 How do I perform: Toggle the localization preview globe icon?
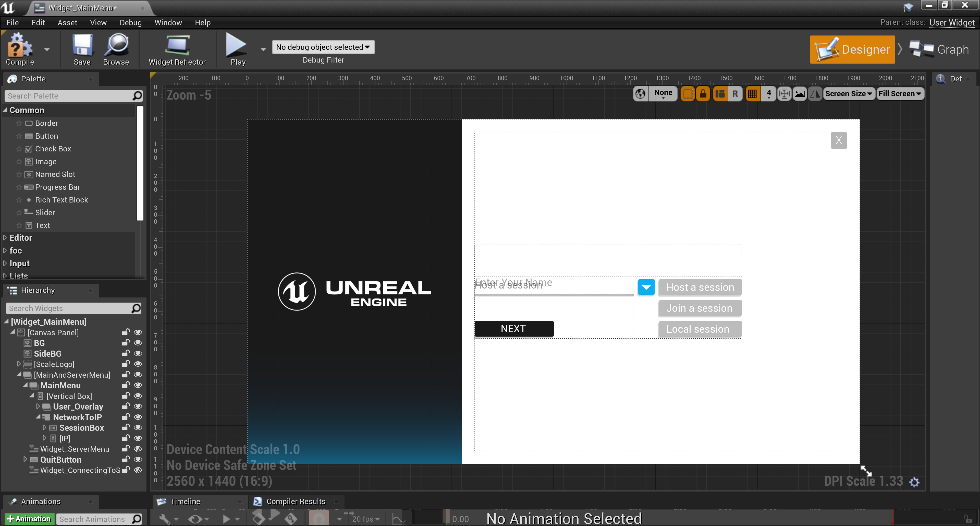point(640,94)
